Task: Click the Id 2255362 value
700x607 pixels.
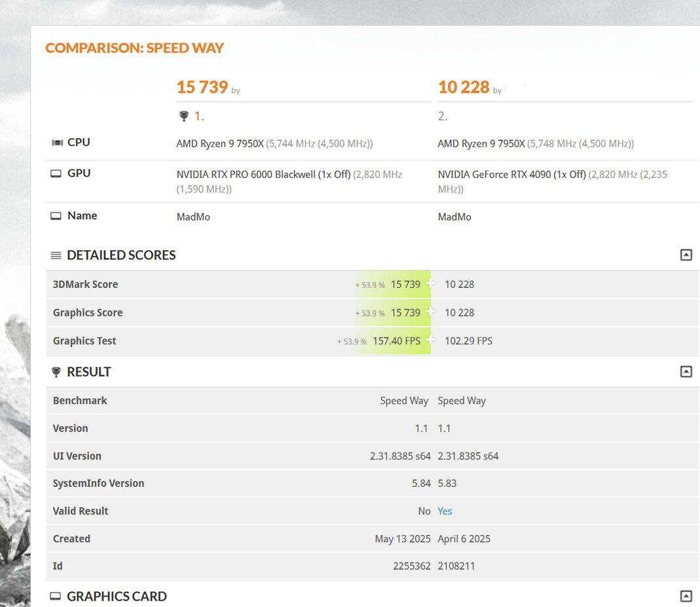Action: click(x=412, y=566)
